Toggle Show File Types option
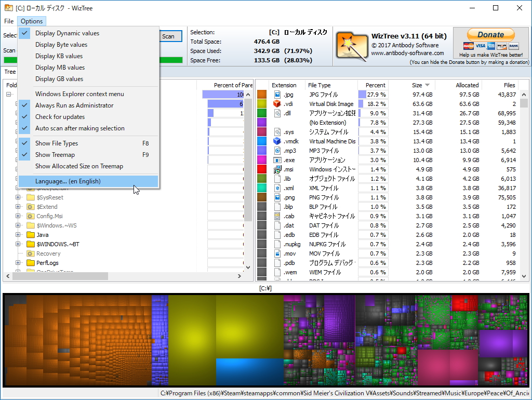 88,143
